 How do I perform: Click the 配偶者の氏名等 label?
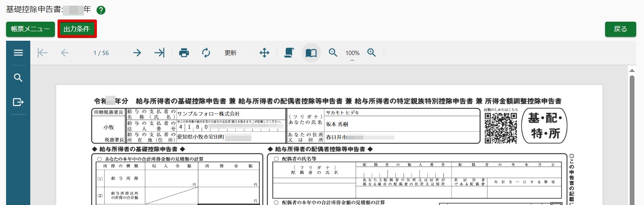[299, 159]
